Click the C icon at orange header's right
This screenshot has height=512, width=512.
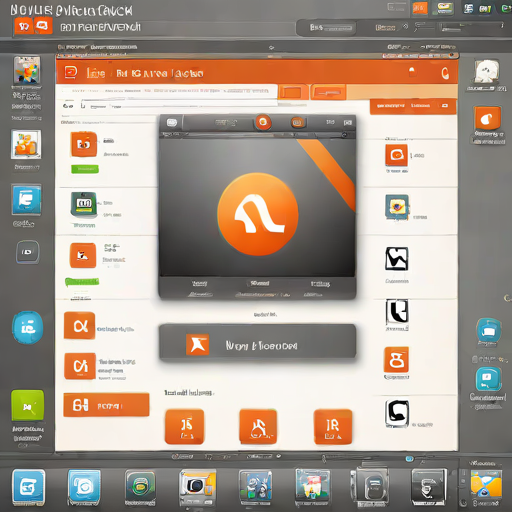(x=445, y=73)
